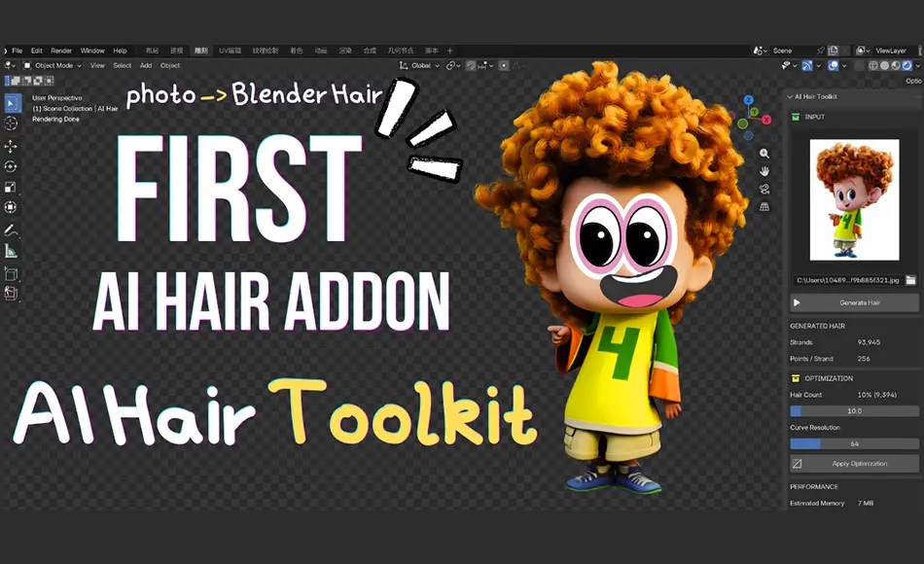Add a new workspace tab
Screen dimensions: 924x564
[449, 51]
